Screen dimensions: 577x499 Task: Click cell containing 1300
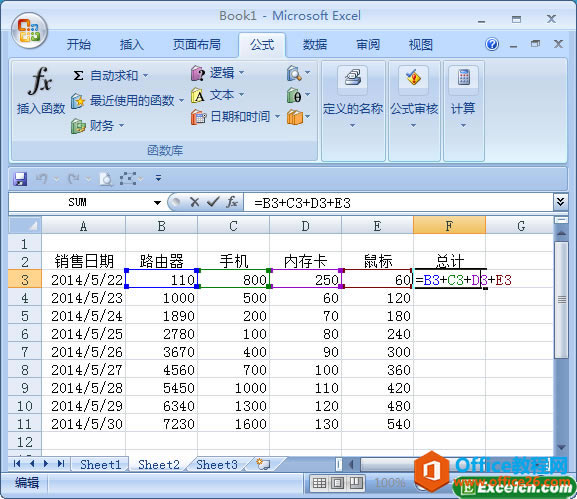233,406
